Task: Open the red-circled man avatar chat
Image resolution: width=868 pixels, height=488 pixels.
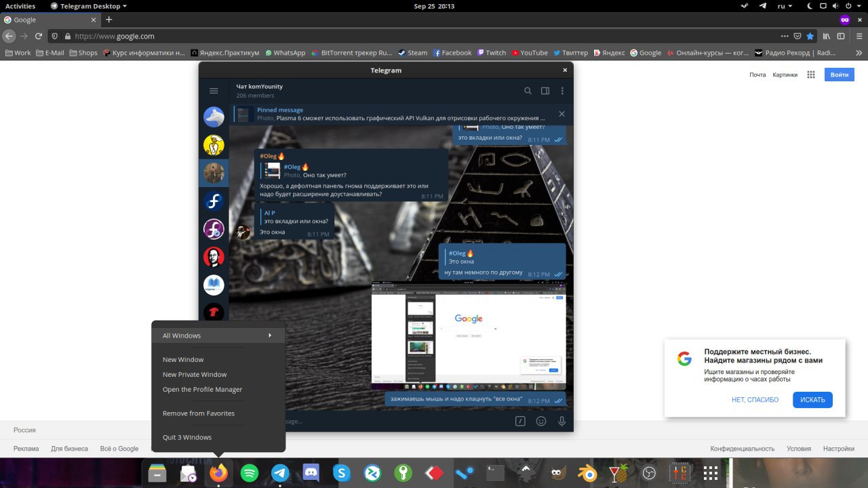Action: point(214,257)
